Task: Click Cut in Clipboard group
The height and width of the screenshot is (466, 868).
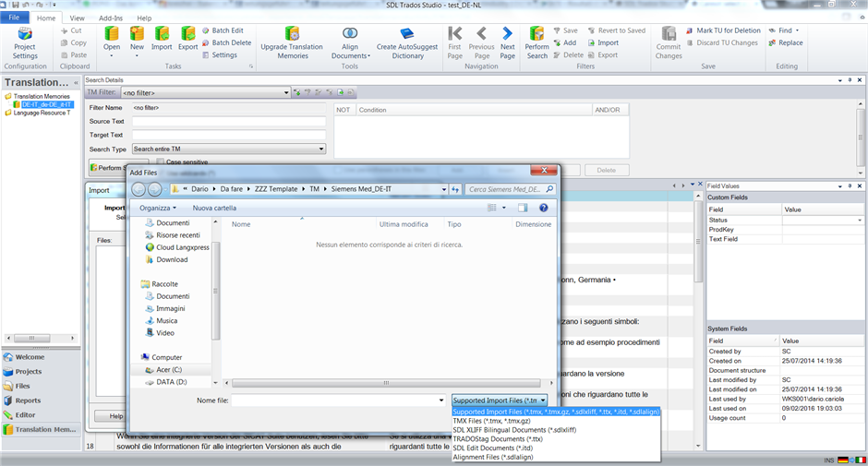Action: coord(71,30)
